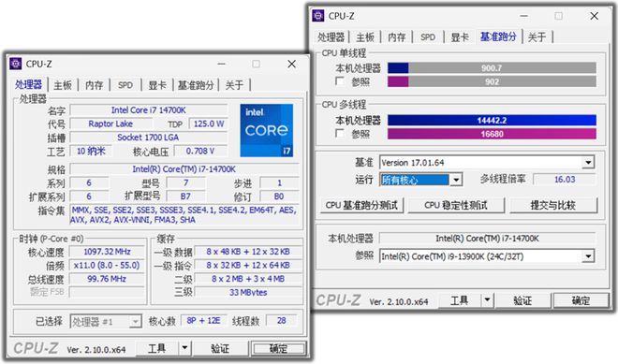The height and width of the screenshot is (364, 618).
Task: Click 工具 button in right window
Action: [x=460, y=300]
